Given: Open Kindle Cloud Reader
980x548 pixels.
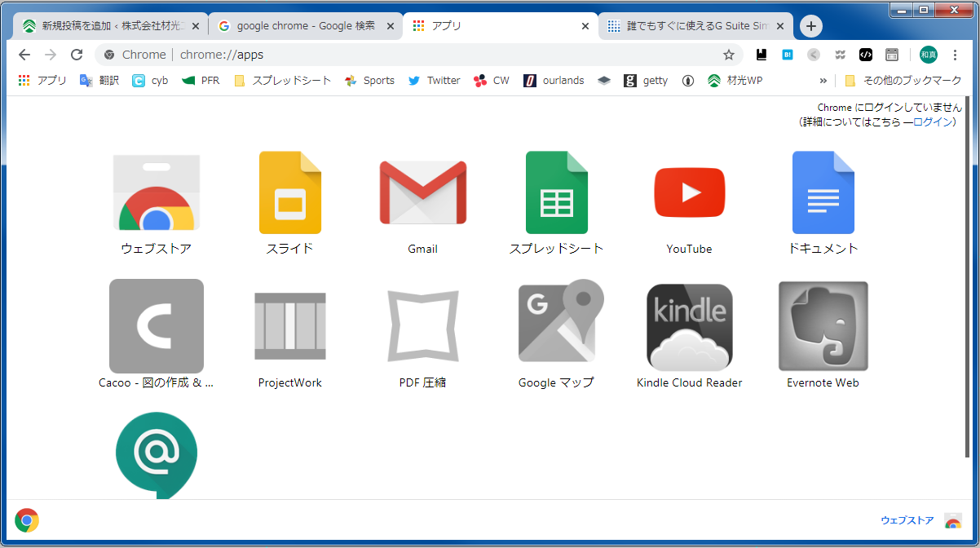Looking at the screenshot, I should 690,326.
